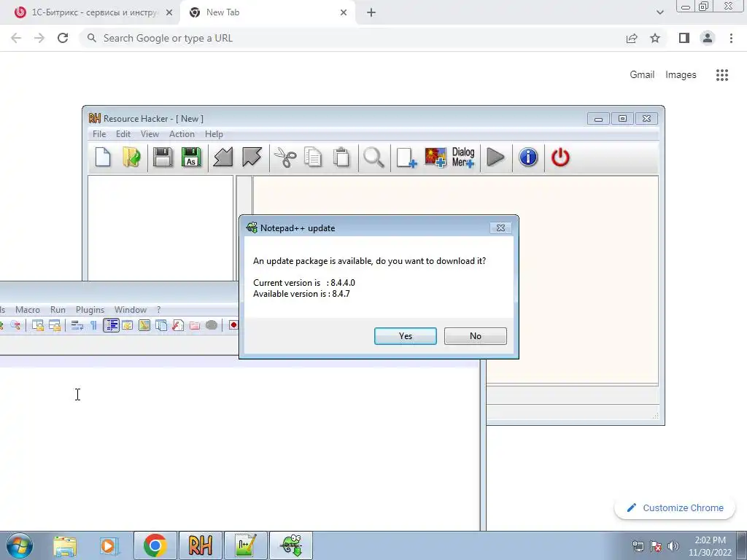Click the magnifier Find icon

tap(373, 157)
